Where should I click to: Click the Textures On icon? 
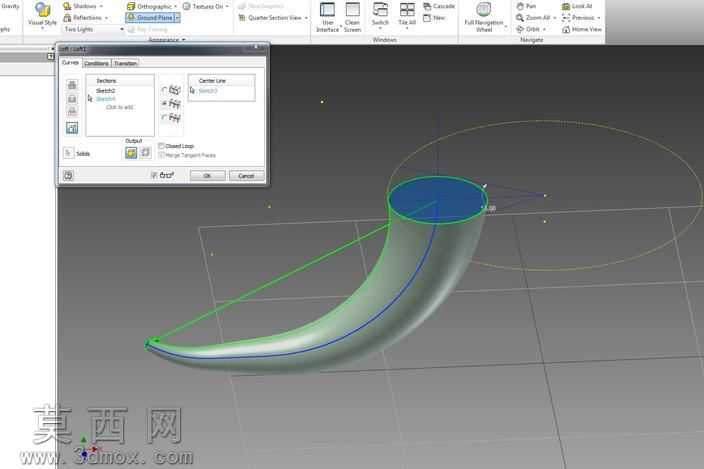187,6
